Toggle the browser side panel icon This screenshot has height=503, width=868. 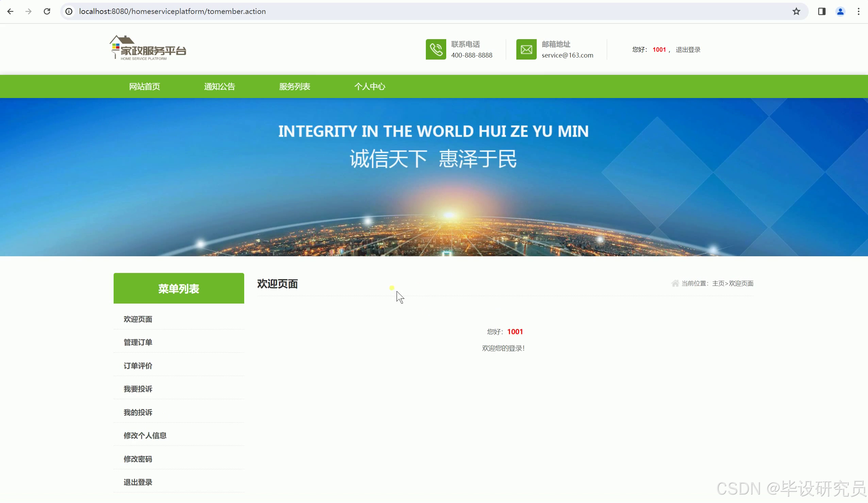click(x=821, y=11)
